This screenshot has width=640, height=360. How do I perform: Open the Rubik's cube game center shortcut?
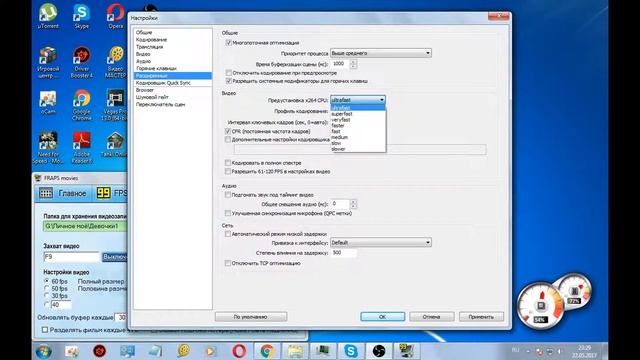(48, 62)
